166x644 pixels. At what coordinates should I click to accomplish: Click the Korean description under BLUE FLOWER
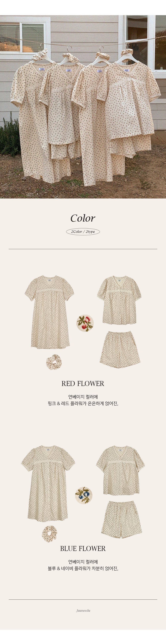[x=83, y=565]
